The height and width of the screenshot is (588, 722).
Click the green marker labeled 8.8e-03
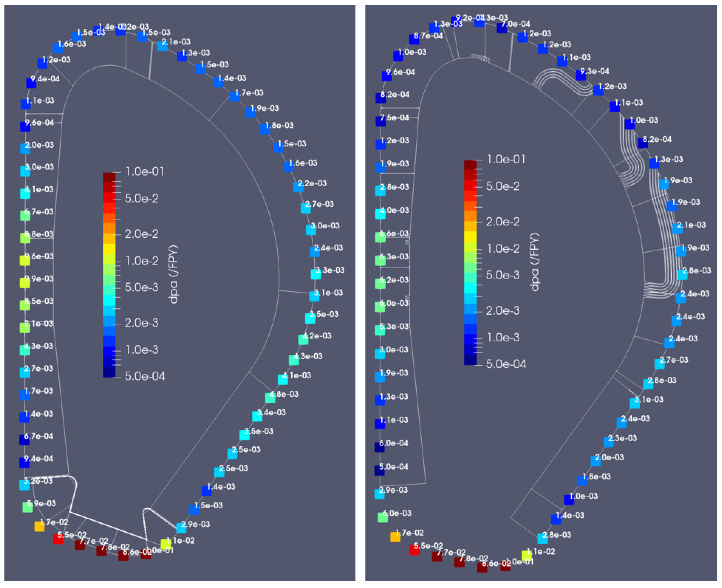pos(25,238)
